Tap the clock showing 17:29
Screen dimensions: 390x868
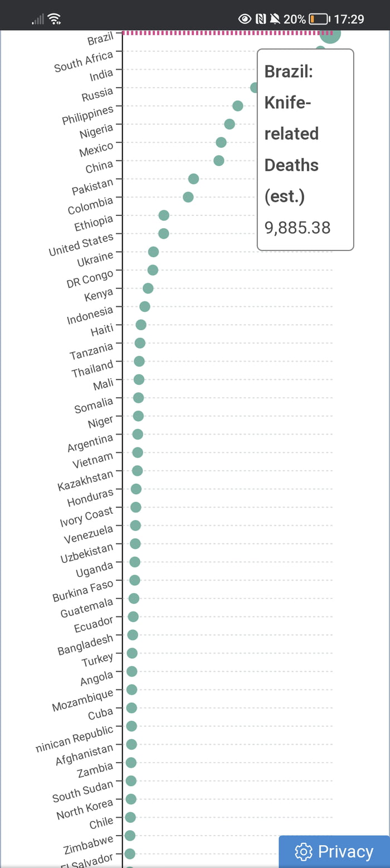click(351, 18)
